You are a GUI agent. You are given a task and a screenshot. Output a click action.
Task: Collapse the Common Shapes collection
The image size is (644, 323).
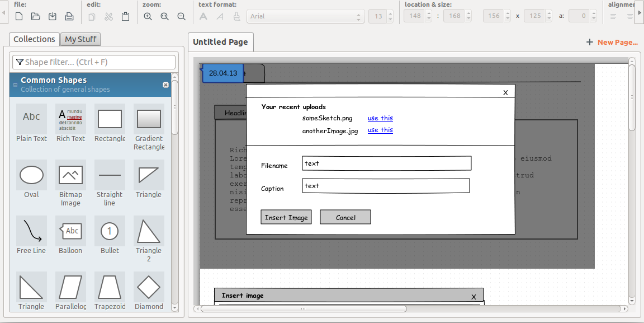tap(15, 85)
